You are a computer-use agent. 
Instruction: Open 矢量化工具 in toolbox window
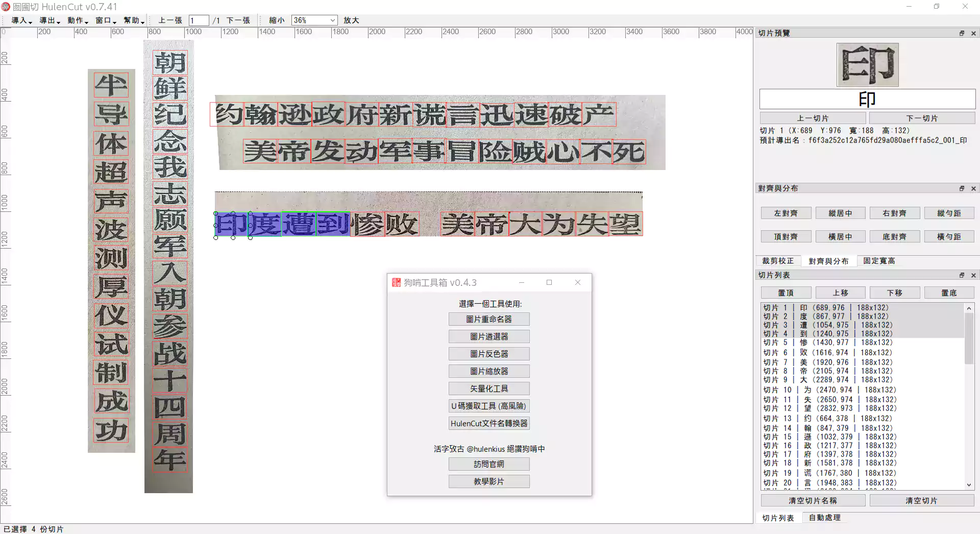pyautogui.click(x=489, y=389)
